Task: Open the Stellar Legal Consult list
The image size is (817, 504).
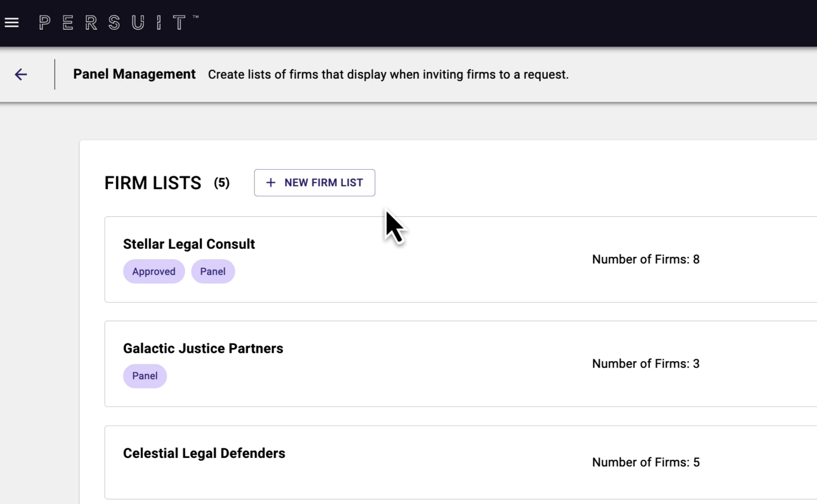Action: coord(189,244)
